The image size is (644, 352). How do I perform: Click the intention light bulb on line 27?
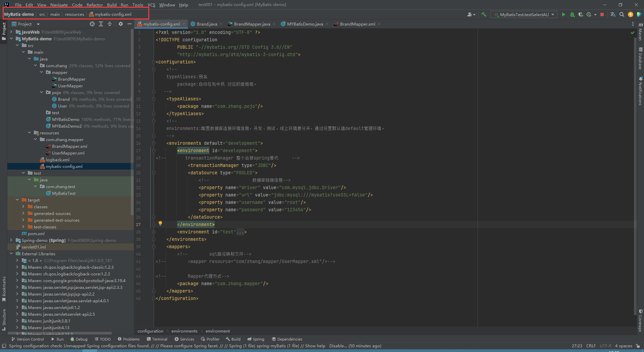point(160,223)
